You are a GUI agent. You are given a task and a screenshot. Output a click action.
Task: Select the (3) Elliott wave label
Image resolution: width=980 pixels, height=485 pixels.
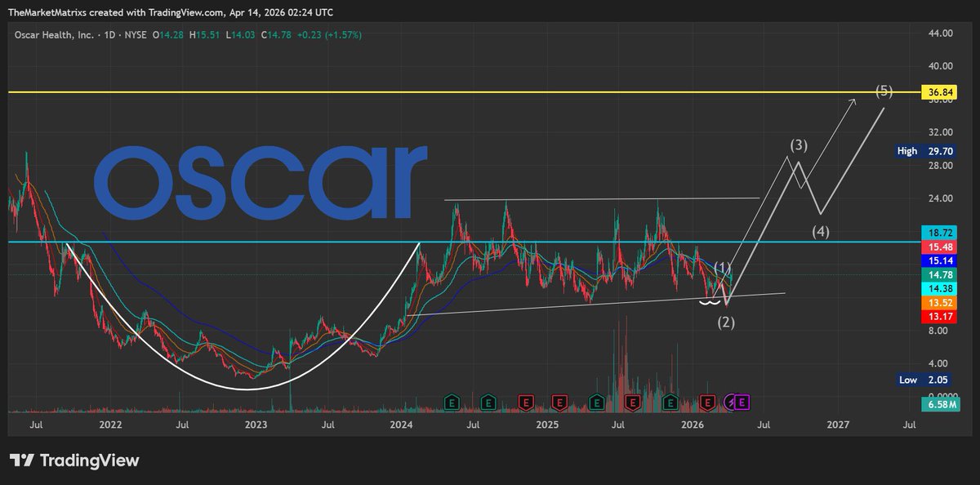pyautogui.click(x=799, y=145)
